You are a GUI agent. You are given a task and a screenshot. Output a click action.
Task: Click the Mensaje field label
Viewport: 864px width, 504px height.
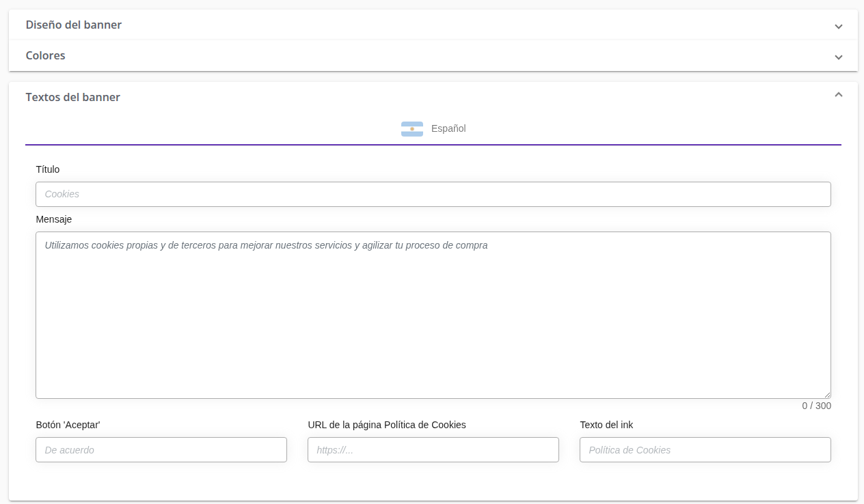pyautogui.click(x=54, y=219)
